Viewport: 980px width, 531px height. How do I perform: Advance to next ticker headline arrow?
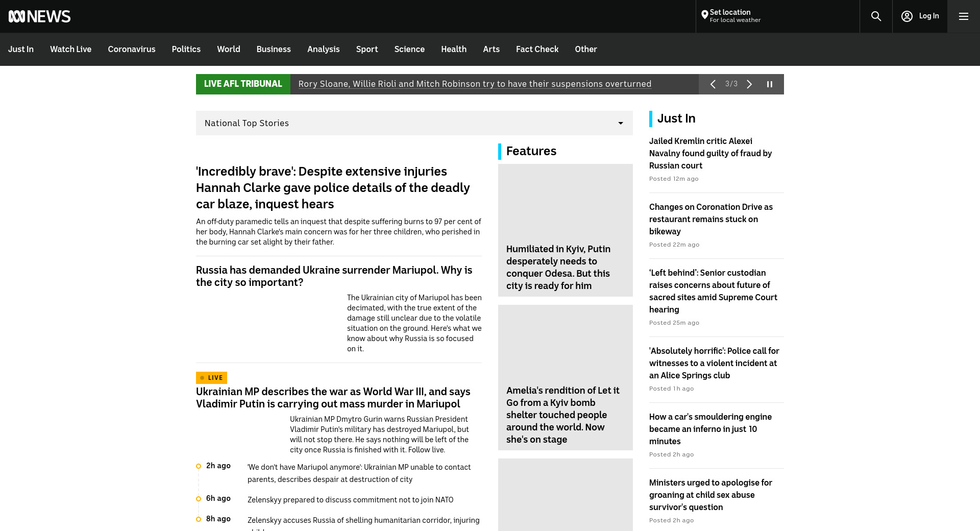pyautogui.click(x=749, y=84)
